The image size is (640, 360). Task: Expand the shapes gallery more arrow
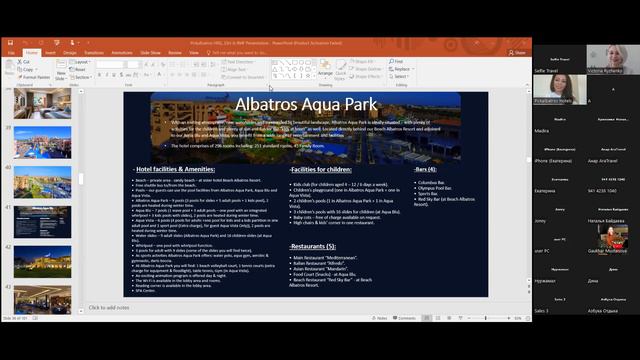point(313,76)
